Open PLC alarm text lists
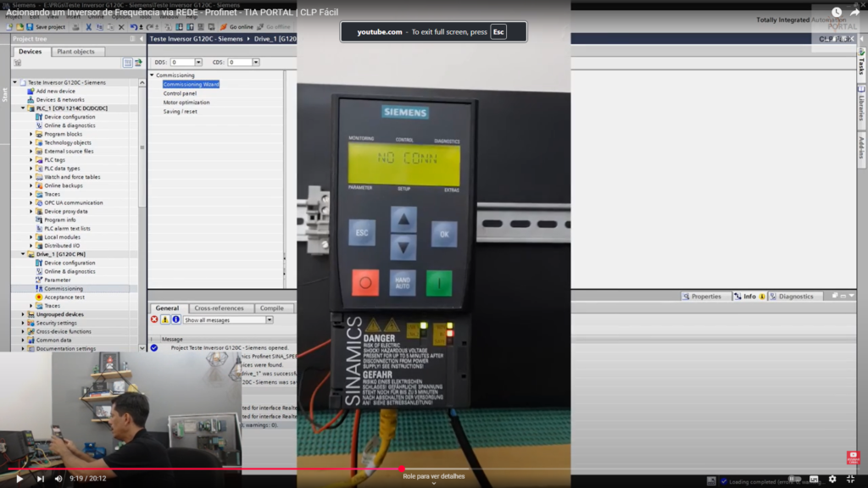 click(67, 229)
